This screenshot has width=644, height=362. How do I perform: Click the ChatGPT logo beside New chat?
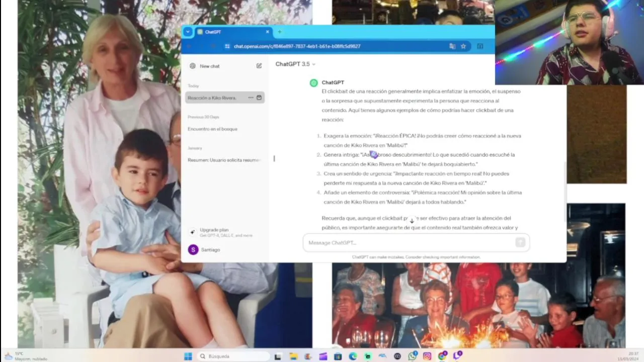pos(193,66)
